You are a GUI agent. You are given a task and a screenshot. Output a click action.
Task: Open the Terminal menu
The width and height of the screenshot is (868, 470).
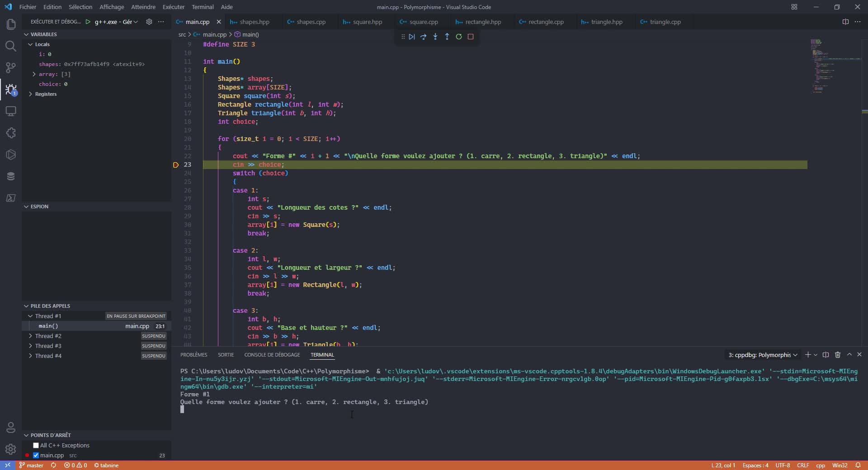click(202, 7)
